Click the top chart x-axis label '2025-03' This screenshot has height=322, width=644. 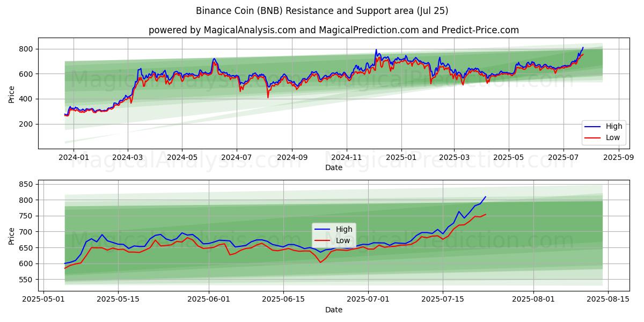pos(454,158)
